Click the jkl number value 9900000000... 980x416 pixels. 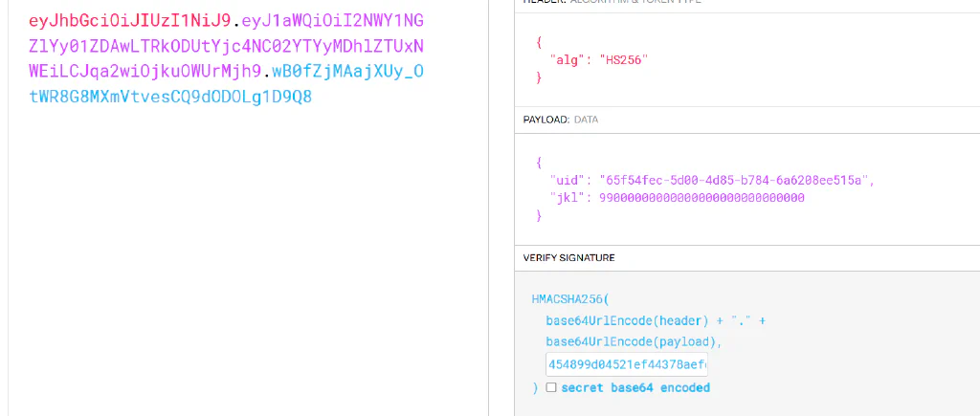[x=702, y=198]
